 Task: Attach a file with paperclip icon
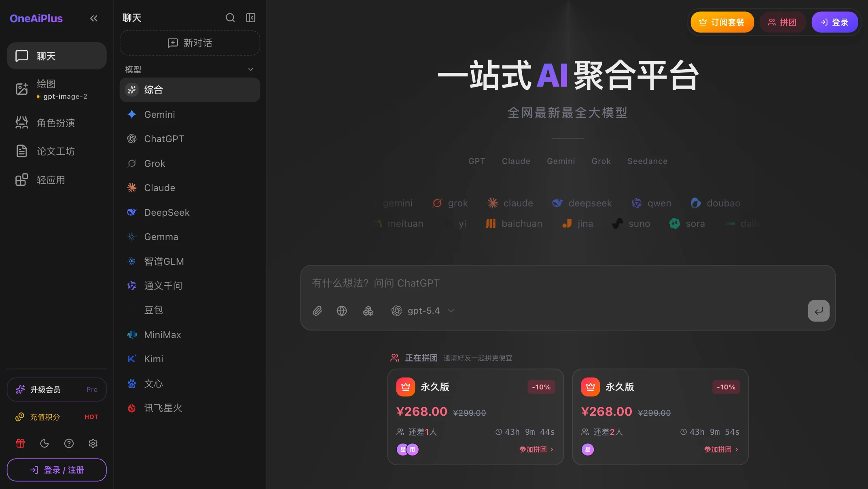click(x=318, y=311)
